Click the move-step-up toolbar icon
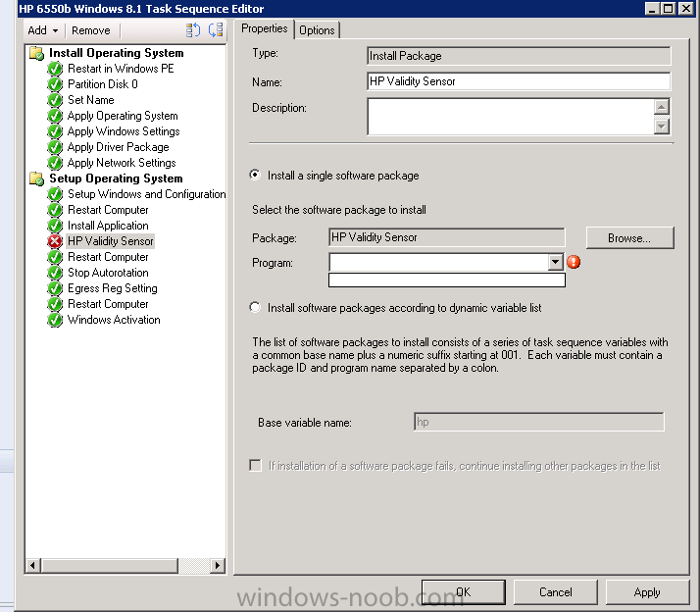Image resolution: width=700 pixels, height=612 pixels. click(x=193, y=30)
